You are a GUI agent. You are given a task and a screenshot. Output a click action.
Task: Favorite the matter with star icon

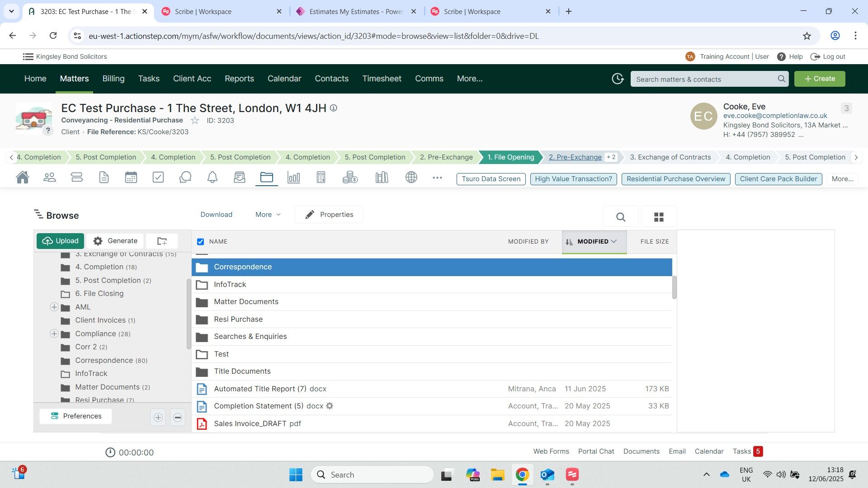click(x=195, y=121)
